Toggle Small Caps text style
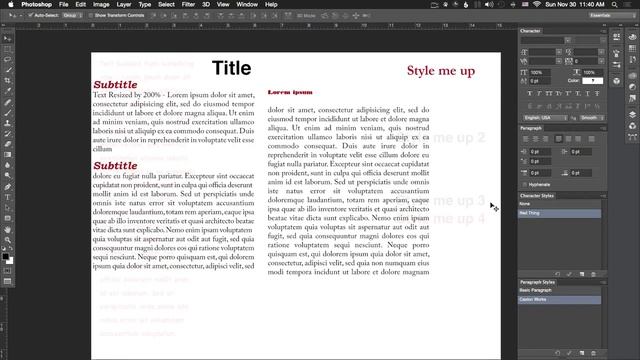Image resolution: width=640 pixels, height=360 pixels. pos(558,94)
